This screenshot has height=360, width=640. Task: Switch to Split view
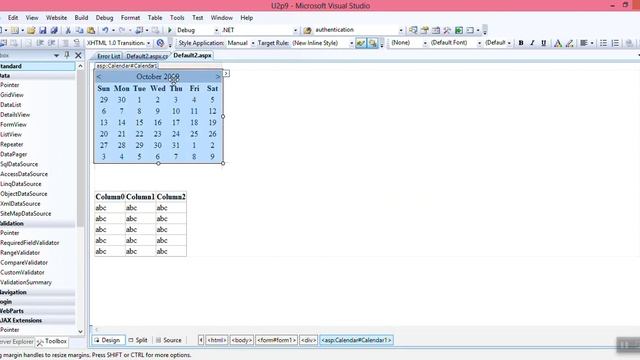[138, 340]
